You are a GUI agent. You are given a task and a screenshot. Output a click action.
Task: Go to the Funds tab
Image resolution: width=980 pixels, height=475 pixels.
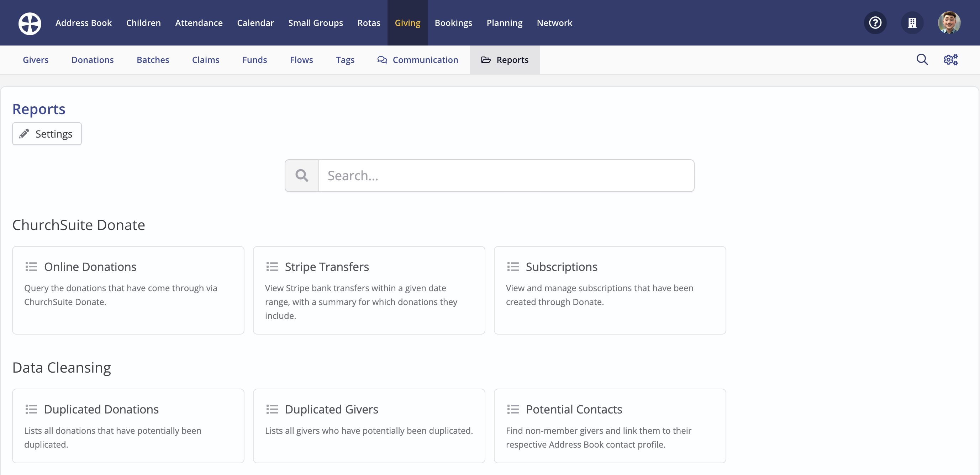[x=254, y=60]
